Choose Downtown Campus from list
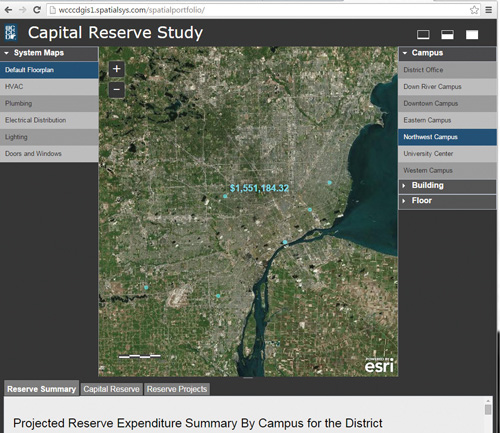 (x=447, y=103)
